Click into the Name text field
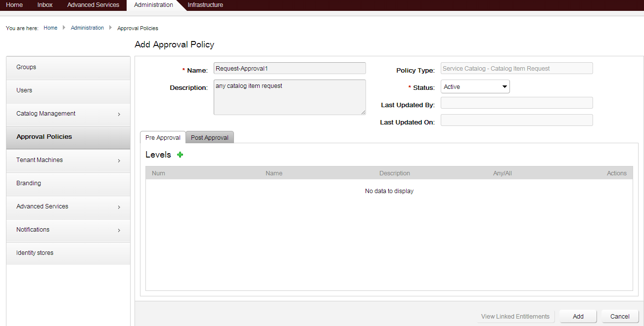 [x=289, y=69]
